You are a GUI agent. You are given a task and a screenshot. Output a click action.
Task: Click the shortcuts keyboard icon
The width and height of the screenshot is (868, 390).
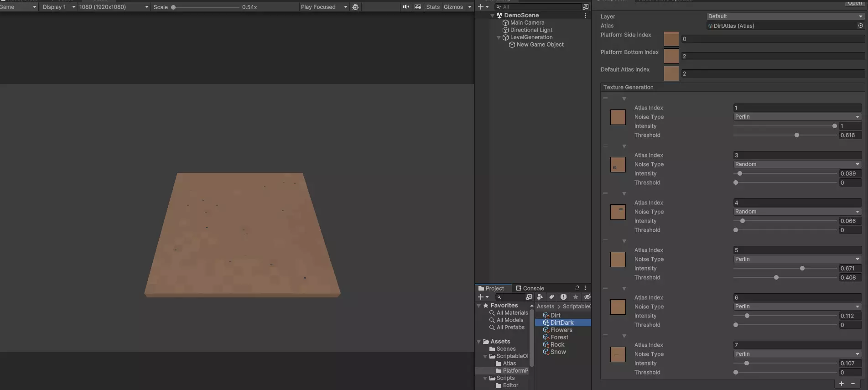coord(418,7)
